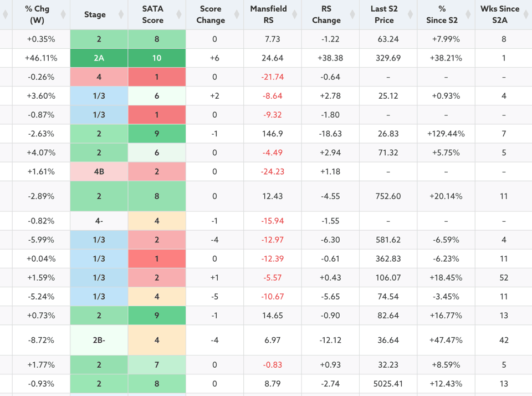Click sort arrows beside Last S2 Price header

[411, 14]
